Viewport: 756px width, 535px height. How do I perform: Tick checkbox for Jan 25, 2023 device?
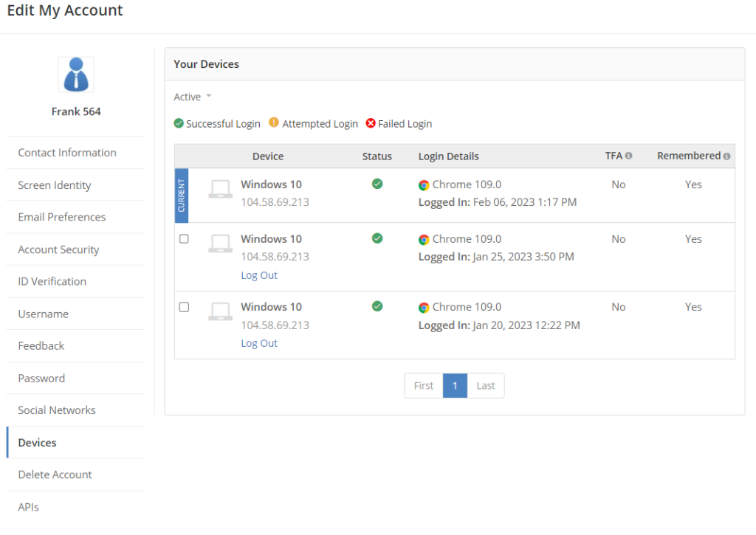pyautogui.click(x=185, y=239)
